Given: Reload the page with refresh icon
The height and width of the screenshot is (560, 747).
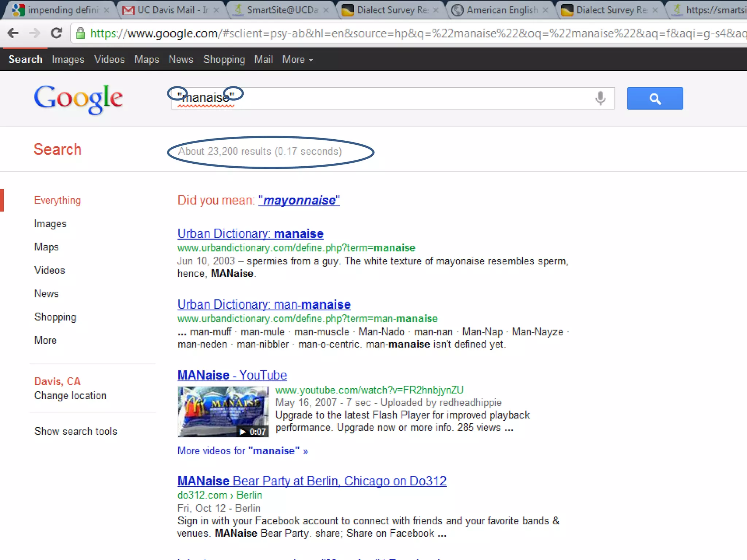Looking at the screenshot, I should click(x=57, y=33).
